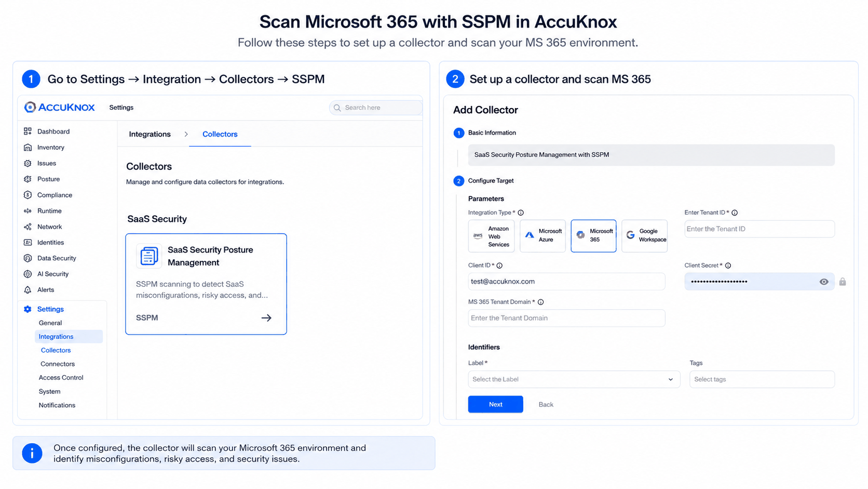This screenshot has height=489, width=868.
Task: Click the Enter Tenant ID info icon
Action: (x=735, y=213)
